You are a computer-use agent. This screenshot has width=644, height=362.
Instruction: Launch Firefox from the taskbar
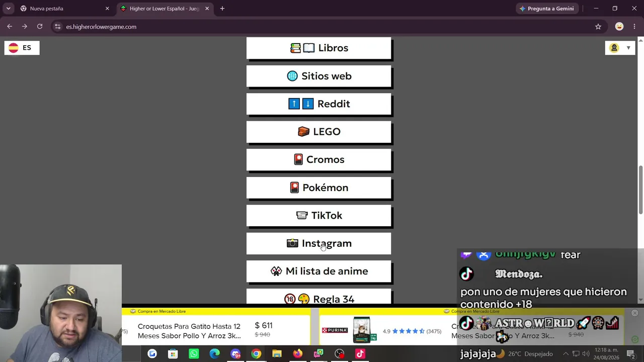pyautogui.click(x=298, y=354)
